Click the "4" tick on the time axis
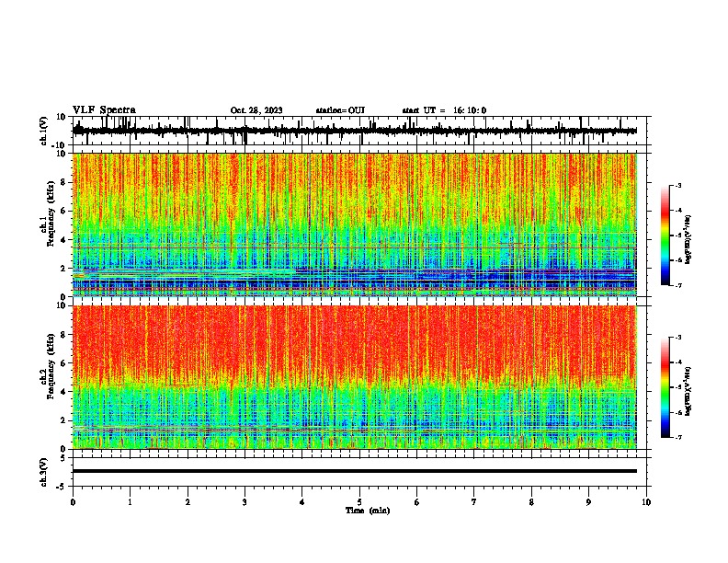 (x=302, y=502)
